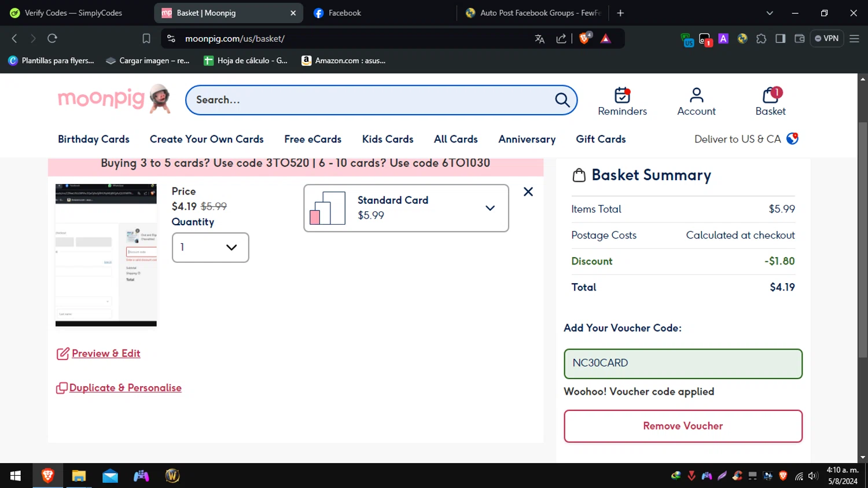The image size is (868, 488).
Task: Bookmark this page with bookmark icon
Action: [x=146, y=39]
